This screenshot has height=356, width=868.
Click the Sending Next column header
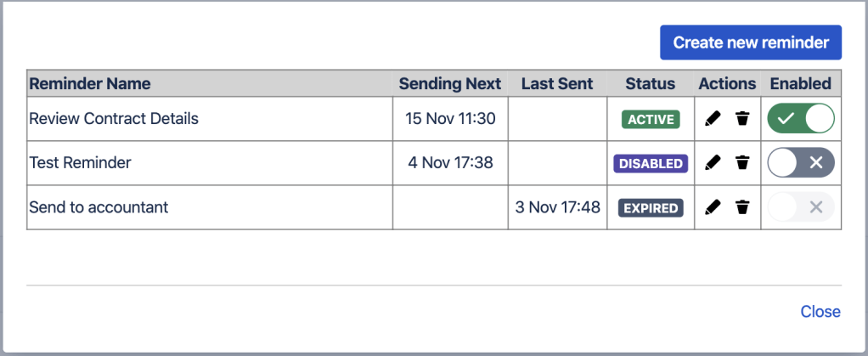(x=450, y=83)
